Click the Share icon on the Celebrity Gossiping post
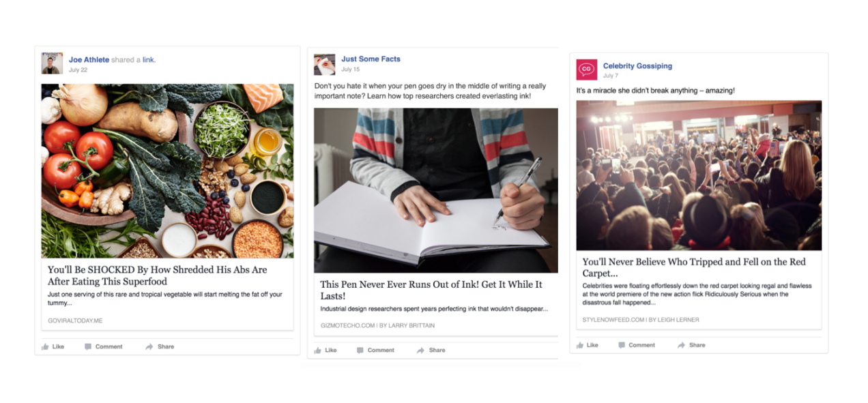The width and height of the screenshot is (868, 403). click(681, 345)
